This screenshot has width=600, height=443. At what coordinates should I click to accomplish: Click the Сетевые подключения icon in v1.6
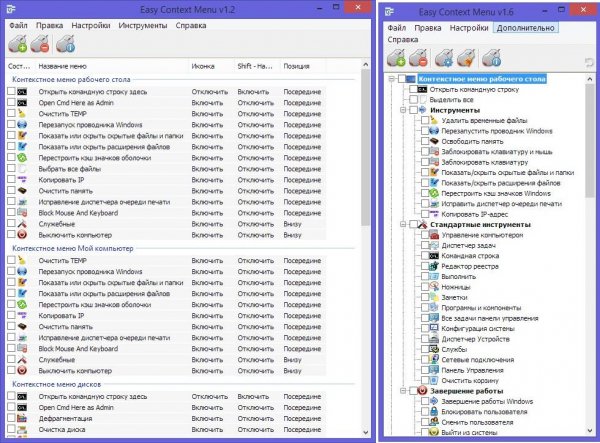pyautogui.click(x=434, y=359)
